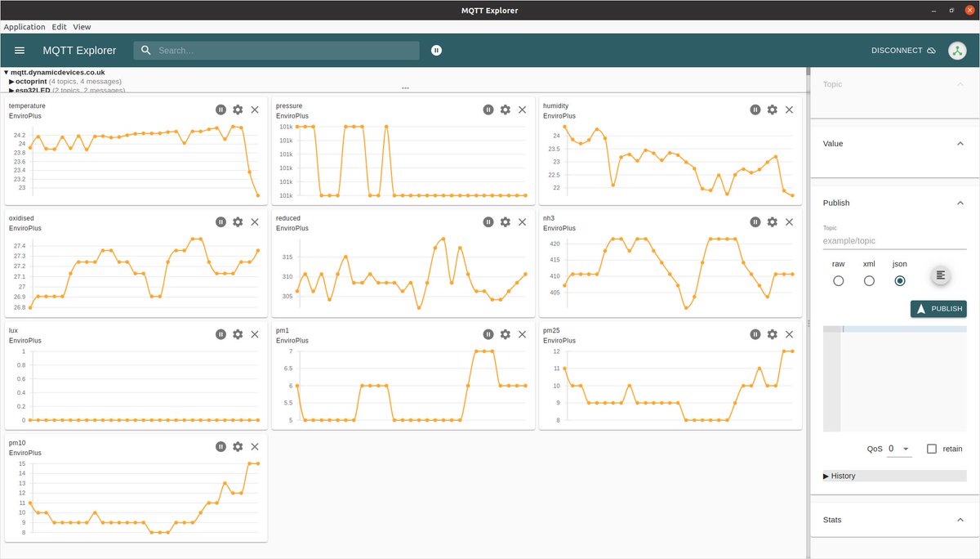Expand the History section
This screenshot has width=980, height=559.
point(895,476)
